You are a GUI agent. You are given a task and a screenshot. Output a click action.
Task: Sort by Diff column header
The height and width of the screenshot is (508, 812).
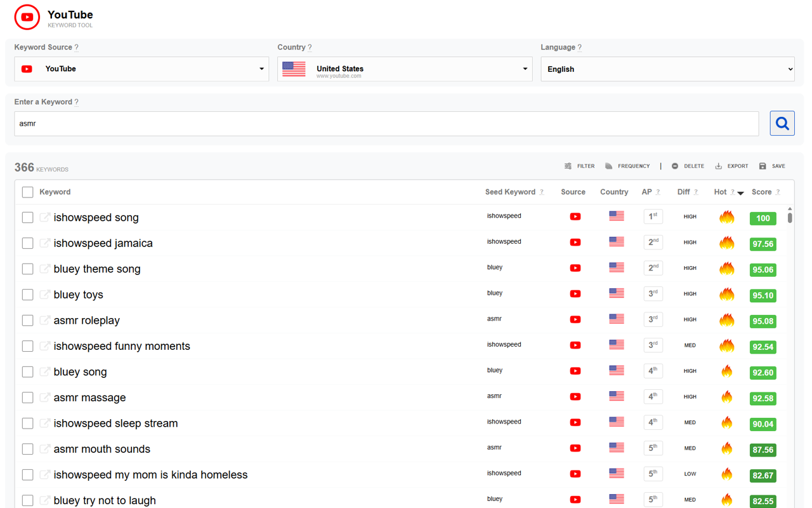coord(683,192)
